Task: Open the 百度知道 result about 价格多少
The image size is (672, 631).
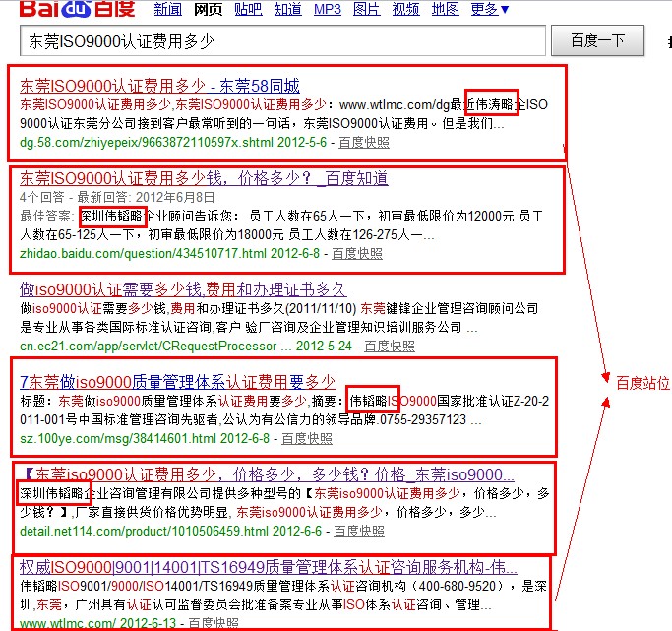Action: tap(204, 178)
